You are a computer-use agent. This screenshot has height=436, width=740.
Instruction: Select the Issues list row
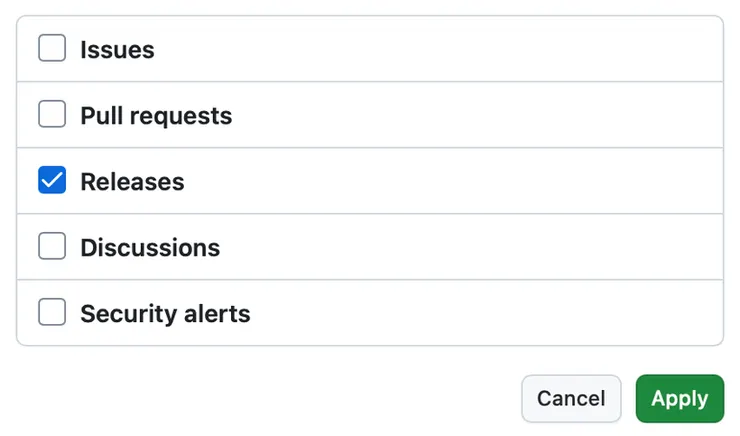point(370,49)
